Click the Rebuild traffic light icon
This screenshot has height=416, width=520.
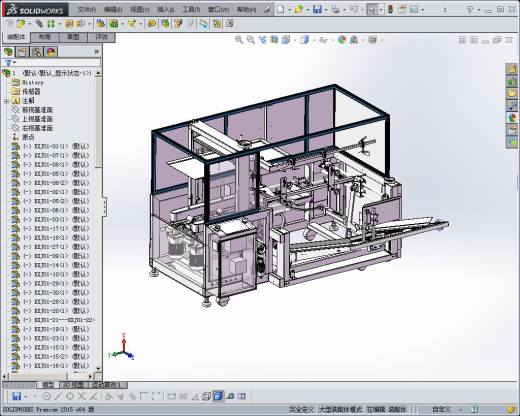(x=390, y=9)
